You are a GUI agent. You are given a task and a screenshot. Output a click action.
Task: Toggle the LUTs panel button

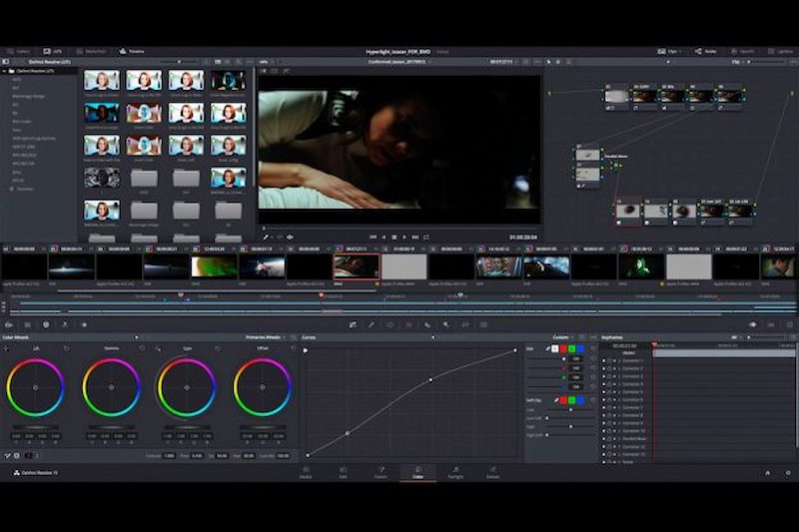[x=53, y=52]
